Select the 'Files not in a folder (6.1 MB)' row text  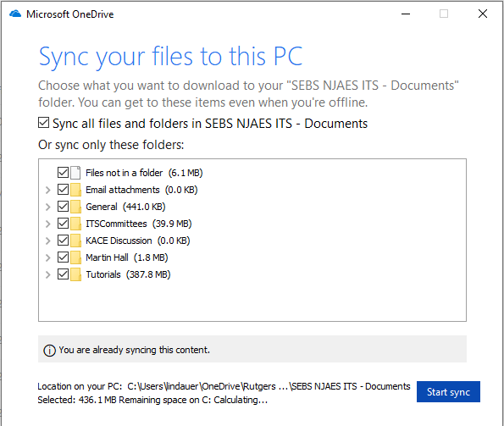point(144,173)
